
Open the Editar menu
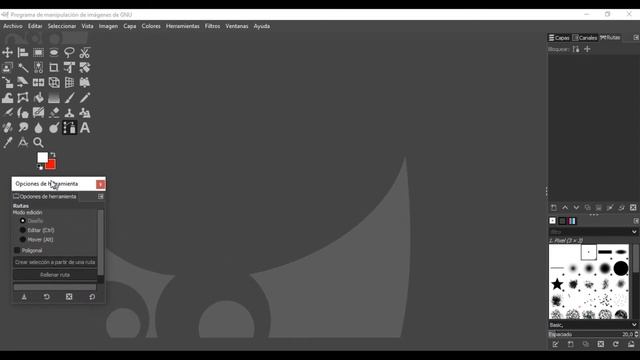coord(35,26)
